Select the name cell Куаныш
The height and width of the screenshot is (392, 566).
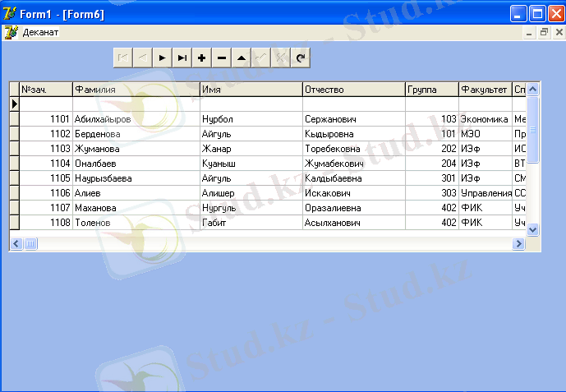point(251,164)
